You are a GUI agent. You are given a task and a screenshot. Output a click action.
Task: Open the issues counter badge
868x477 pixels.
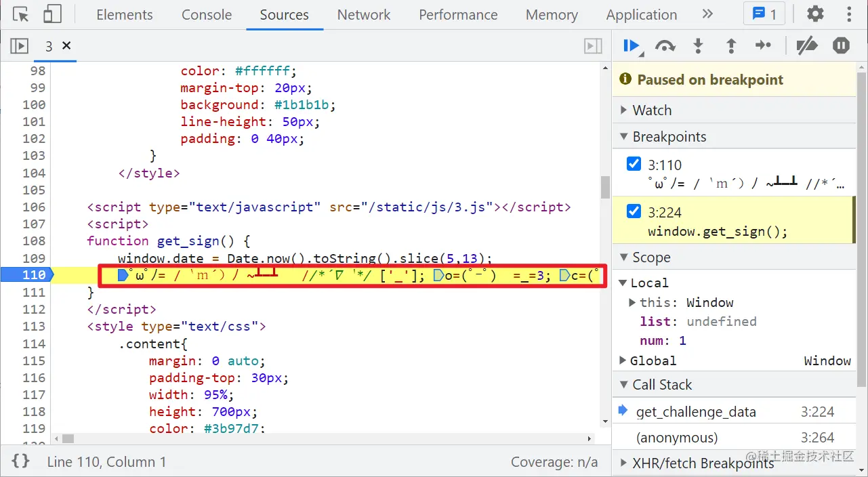764,14
